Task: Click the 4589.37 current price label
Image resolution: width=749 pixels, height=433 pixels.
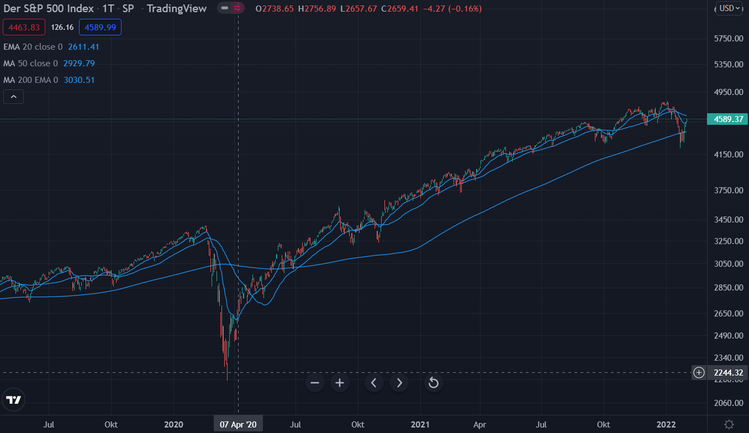Action: point(727,120)
